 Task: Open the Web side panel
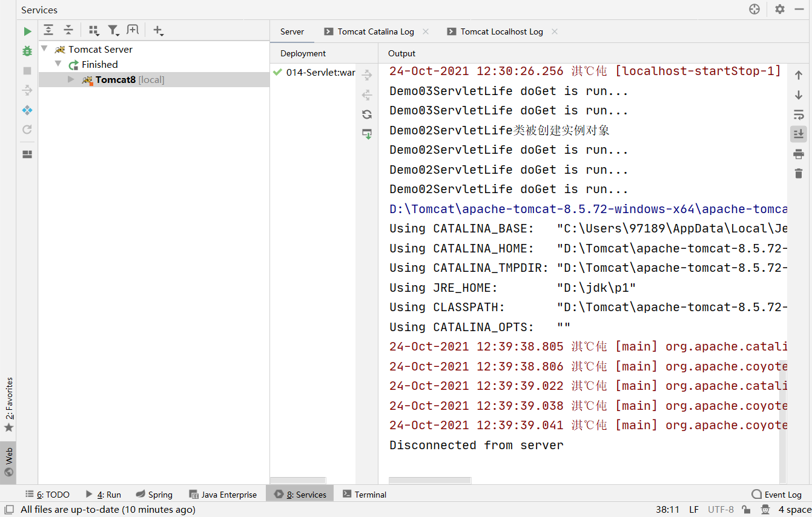point(8,463)
